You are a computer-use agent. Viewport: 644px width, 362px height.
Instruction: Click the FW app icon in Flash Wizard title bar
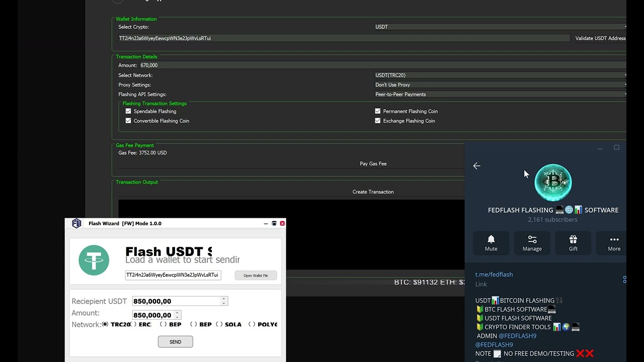point(76,223)
